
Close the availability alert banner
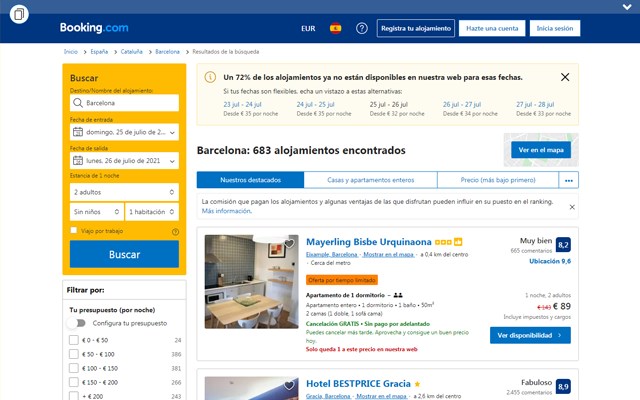coord(565,77)
